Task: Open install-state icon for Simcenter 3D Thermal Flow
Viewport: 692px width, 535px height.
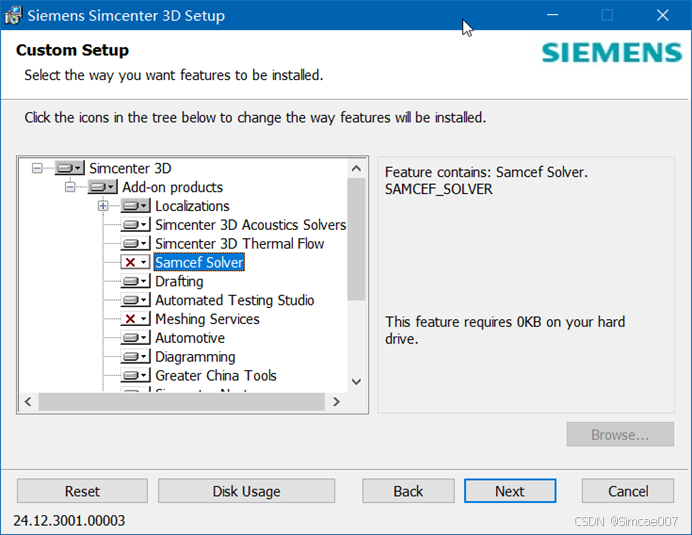Action: point(135,244)
